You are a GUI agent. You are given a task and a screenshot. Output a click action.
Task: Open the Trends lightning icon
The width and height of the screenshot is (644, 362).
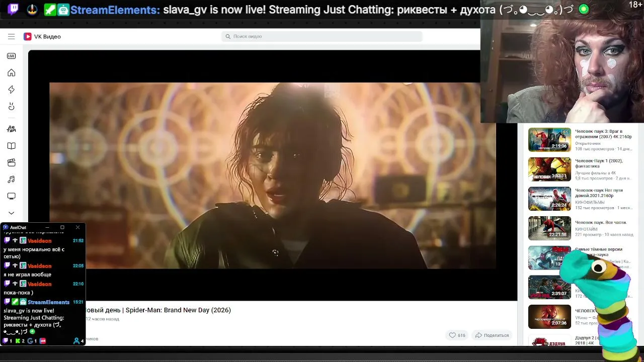[x=11, y=89]
